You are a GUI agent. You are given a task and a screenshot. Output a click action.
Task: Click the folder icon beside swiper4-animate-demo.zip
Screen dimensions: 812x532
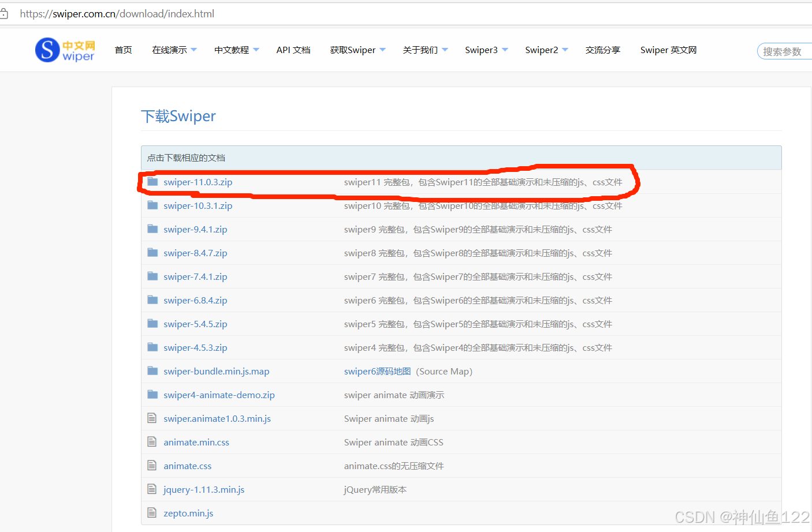point(152,394)
